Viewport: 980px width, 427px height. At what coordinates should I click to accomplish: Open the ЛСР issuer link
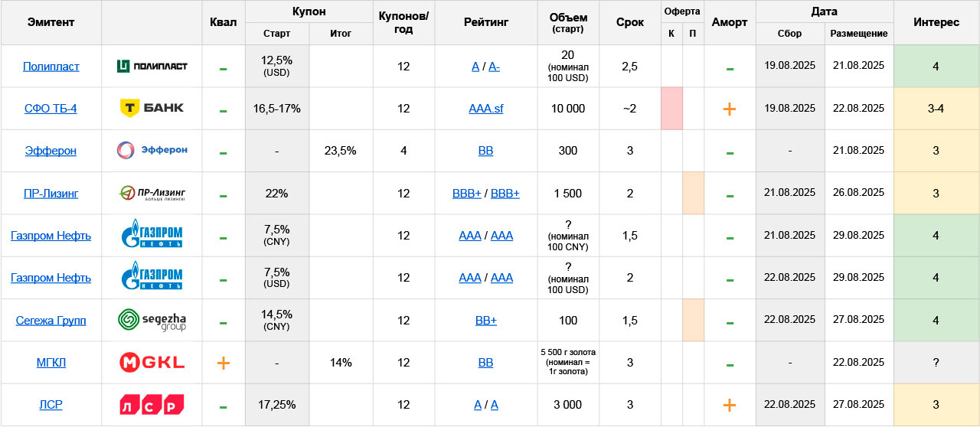tap(51, 405)
